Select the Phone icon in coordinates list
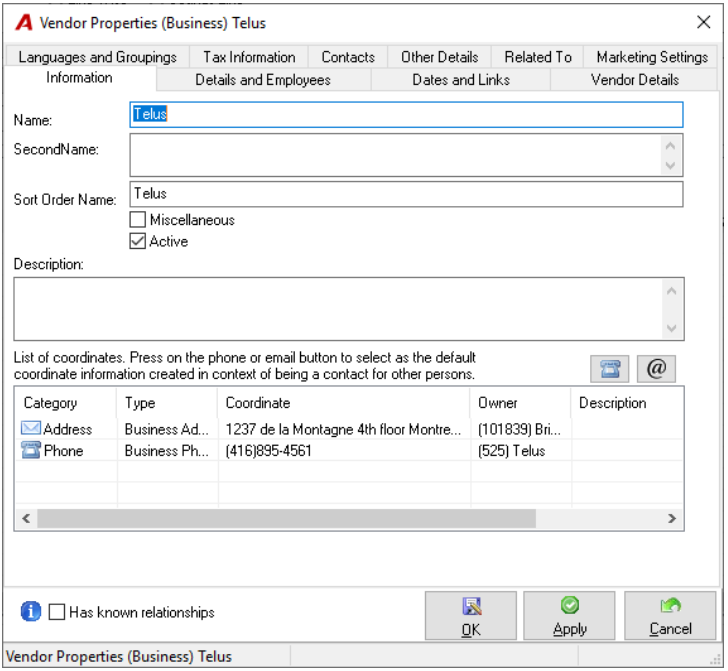The width and height of the screenshot is (728, 671). coord(31,450)
